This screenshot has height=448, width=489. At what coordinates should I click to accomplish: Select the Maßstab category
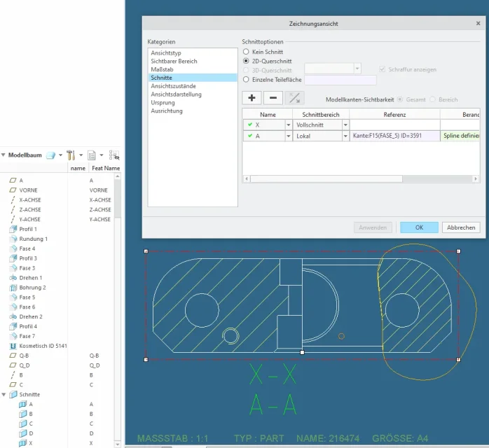pos(162,69)
